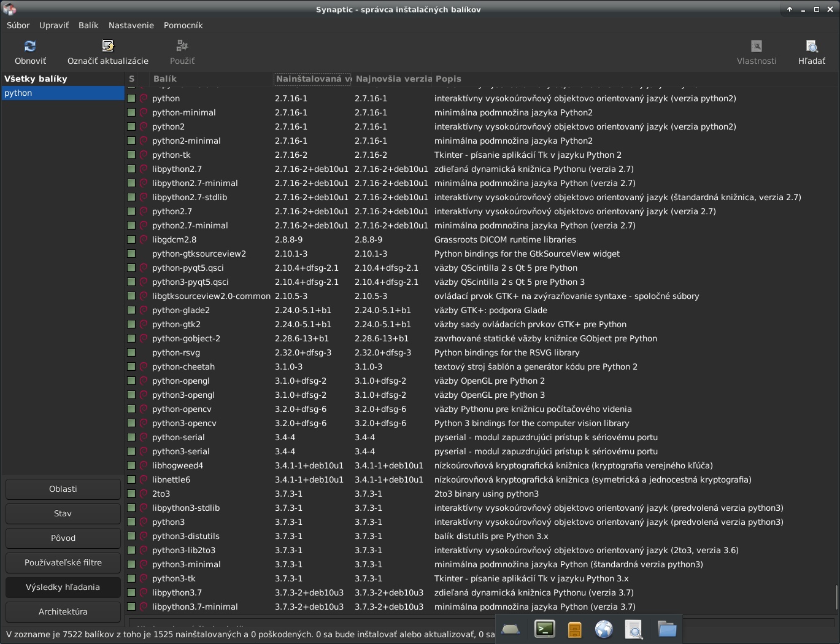Open the Súbor menu

pos(18,25)
